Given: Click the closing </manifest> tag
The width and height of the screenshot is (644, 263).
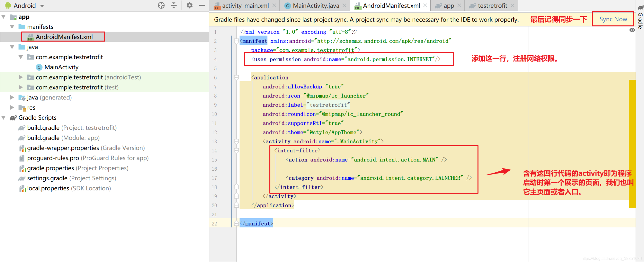Looking at the screenshot, I should tap(256, 224).
